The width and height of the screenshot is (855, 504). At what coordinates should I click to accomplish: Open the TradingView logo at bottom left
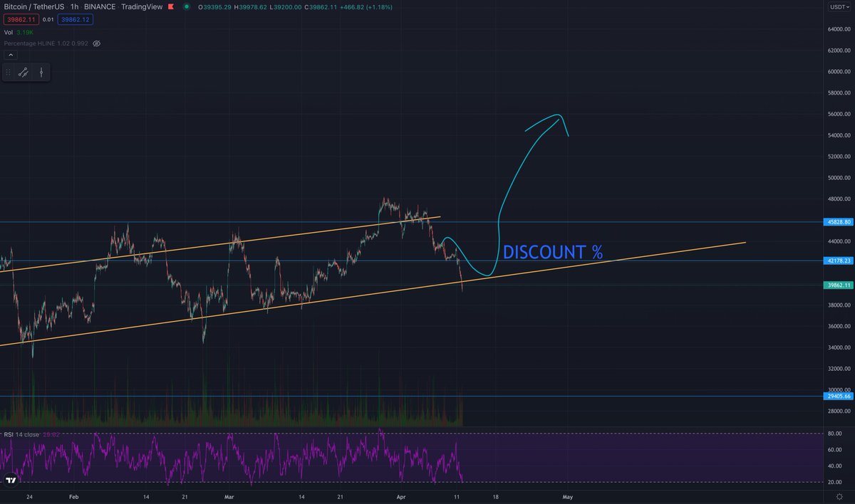(10, 481)
